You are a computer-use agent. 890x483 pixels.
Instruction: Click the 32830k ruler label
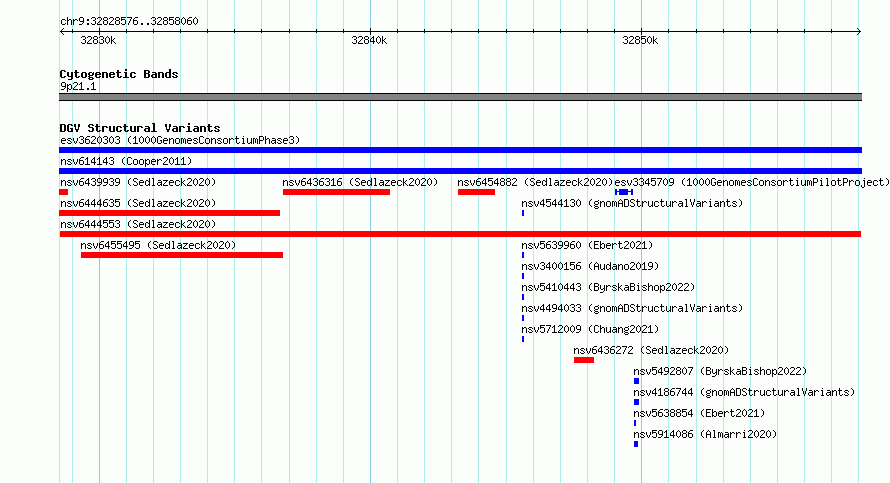98,40
